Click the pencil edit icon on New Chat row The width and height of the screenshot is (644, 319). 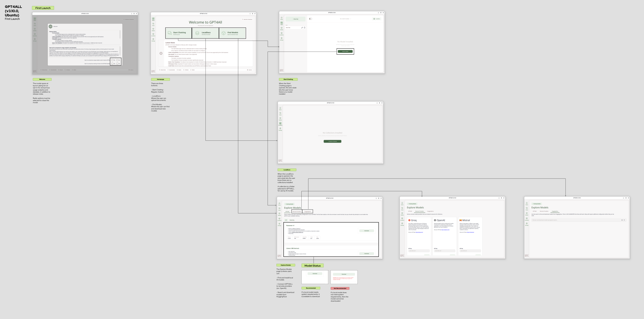click(302, 28)
